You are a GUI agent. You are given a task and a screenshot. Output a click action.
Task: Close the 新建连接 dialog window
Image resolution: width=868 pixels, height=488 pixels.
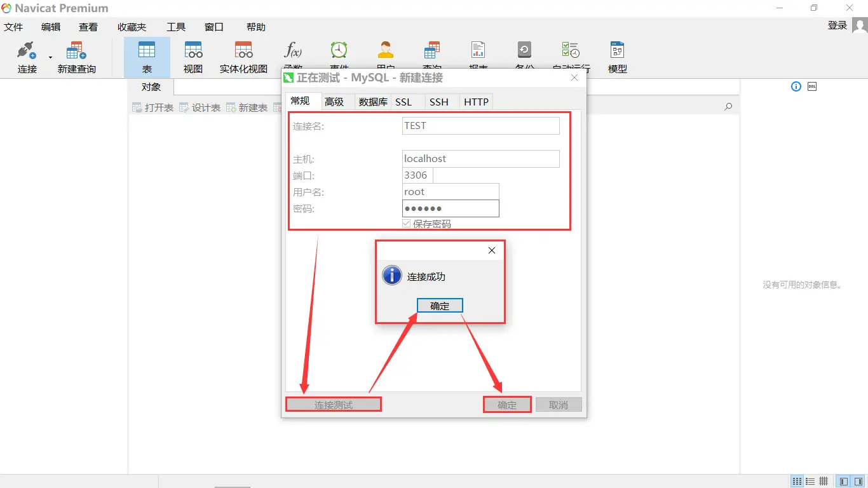(574, 78)
